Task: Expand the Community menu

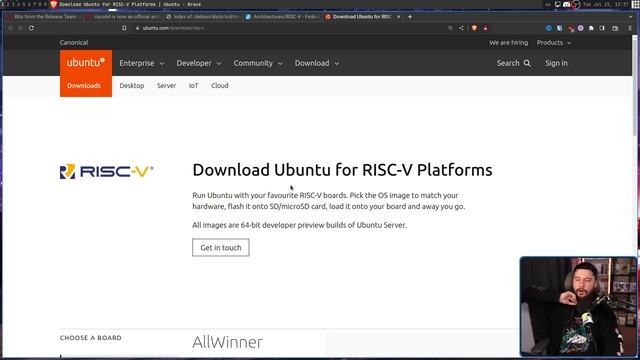Action: coord(258,63)
